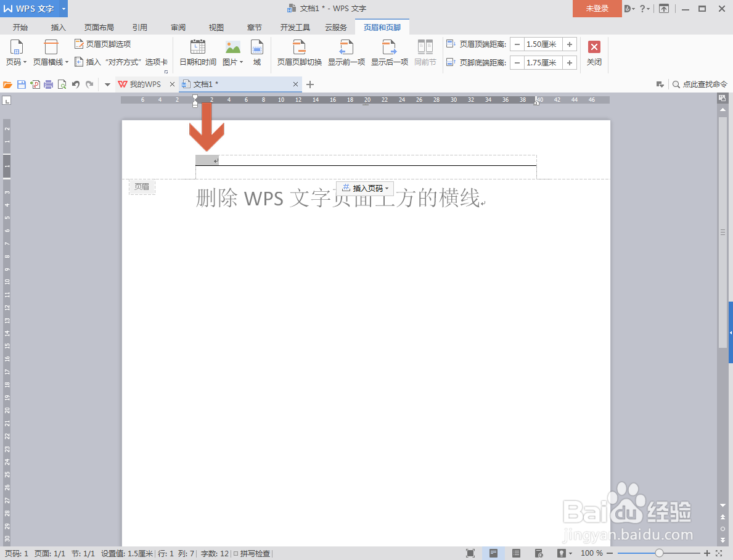Switch with 页眉页脚切换 button
Image resolution: width=733 pixels, height=560 pixels.
299,52
